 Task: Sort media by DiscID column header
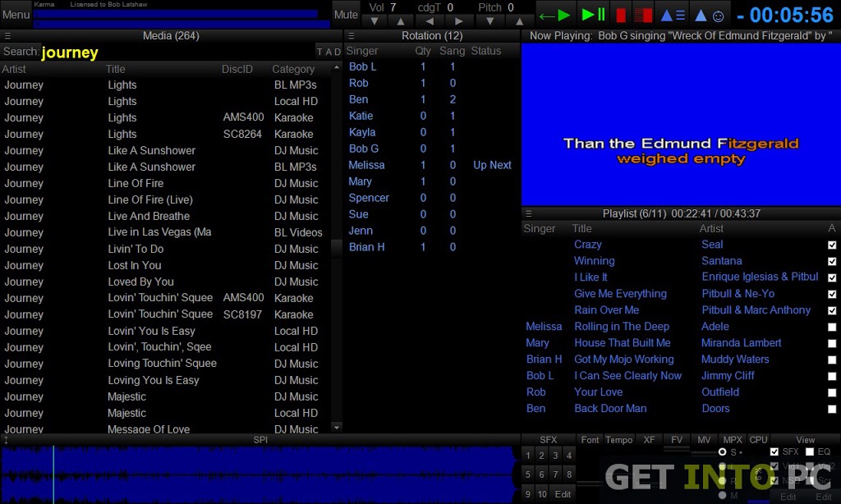(237, 69)
